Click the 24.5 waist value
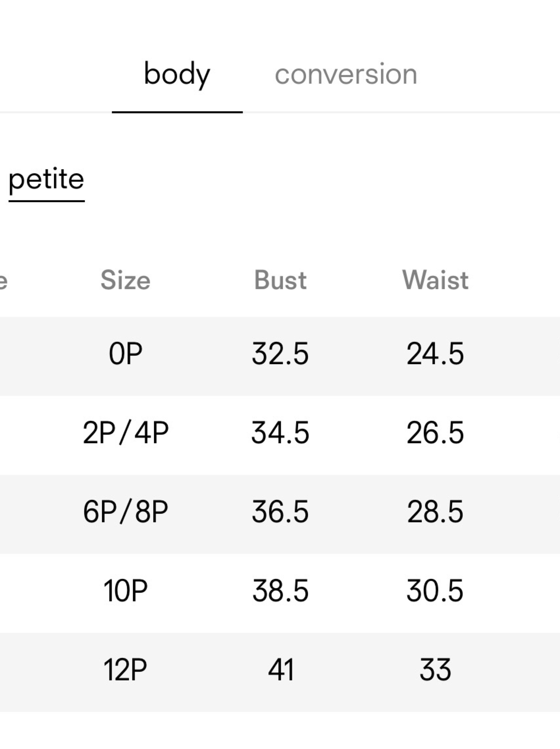Image resolution: width=560 pixels, height=749 pixels. [435, 353]
